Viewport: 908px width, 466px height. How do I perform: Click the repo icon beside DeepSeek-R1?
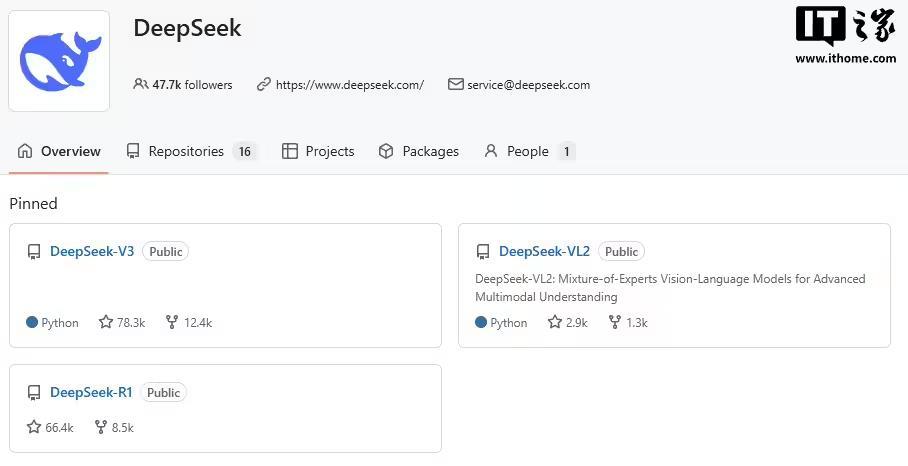click(34, 392)
